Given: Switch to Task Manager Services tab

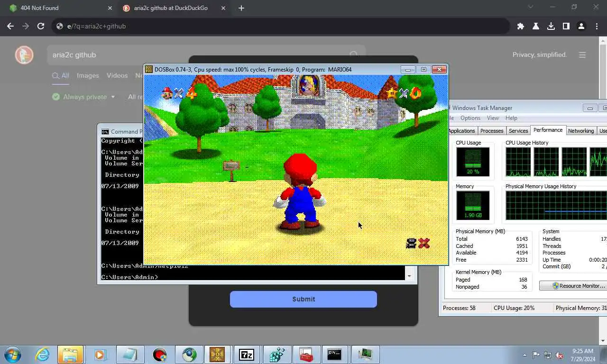Looking at the screenshot, I should coord(518,131).
